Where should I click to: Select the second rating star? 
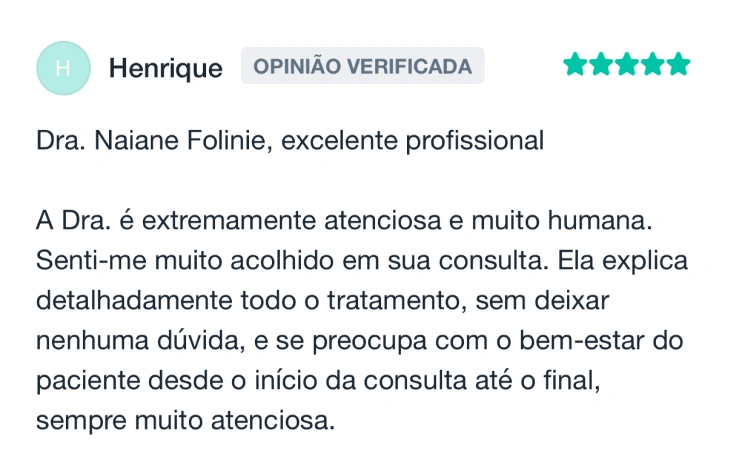[601, 66]
